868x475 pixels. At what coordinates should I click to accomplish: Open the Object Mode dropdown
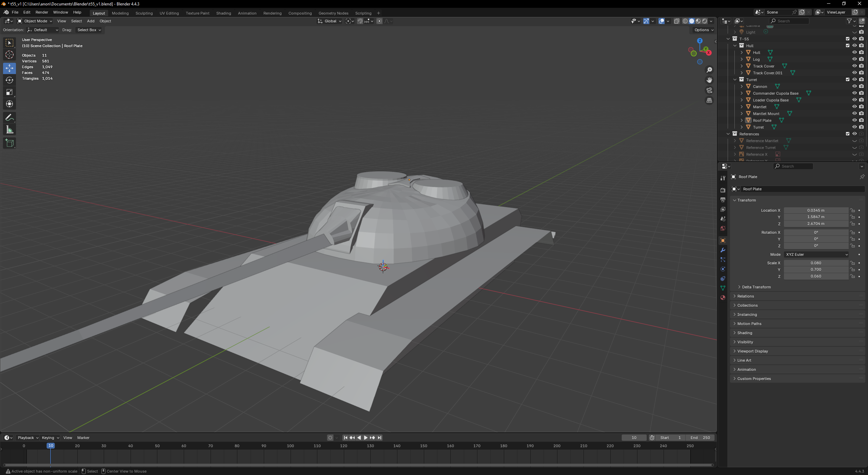[x=35, y=21]
